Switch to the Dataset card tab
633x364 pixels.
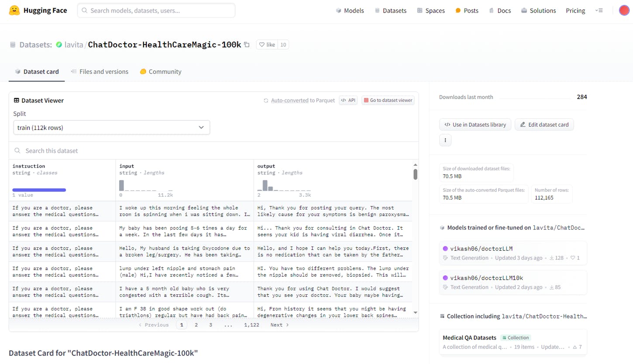37,72
